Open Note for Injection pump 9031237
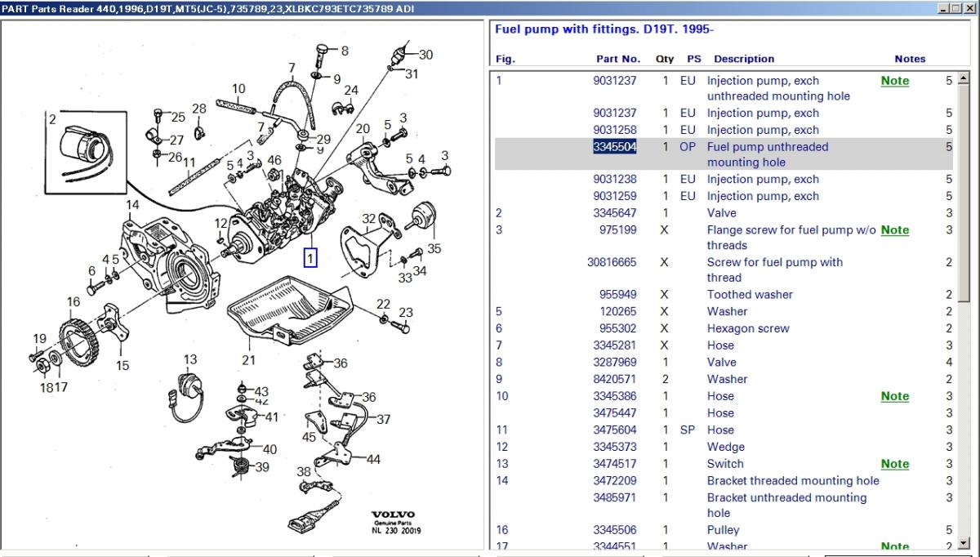 (x=894, y=81)
